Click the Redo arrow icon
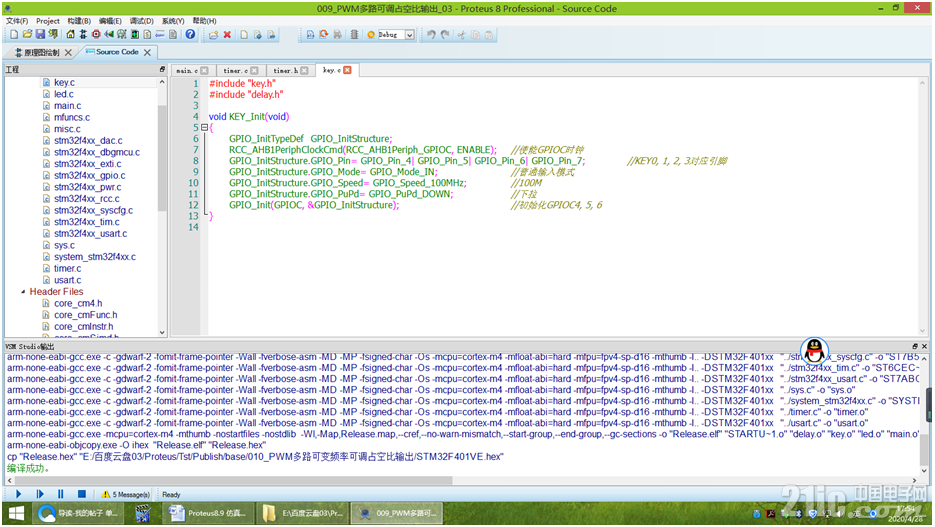Viewport: 935px width, 527px height. (445, 35)
